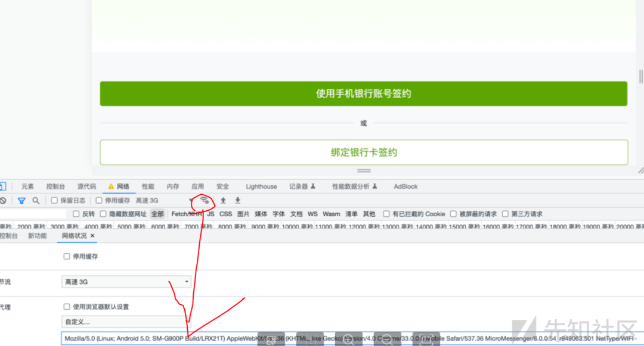Select the 网络状况 drawer tab
The width and height of the screenshot is (644, 346).
tap(74, 236)
